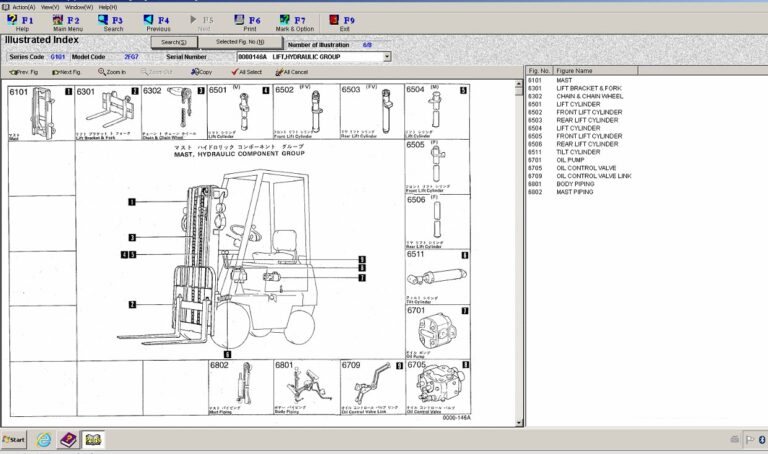Click All Cancel button
This screenshot has height=454, width=768.
(292, 72)
